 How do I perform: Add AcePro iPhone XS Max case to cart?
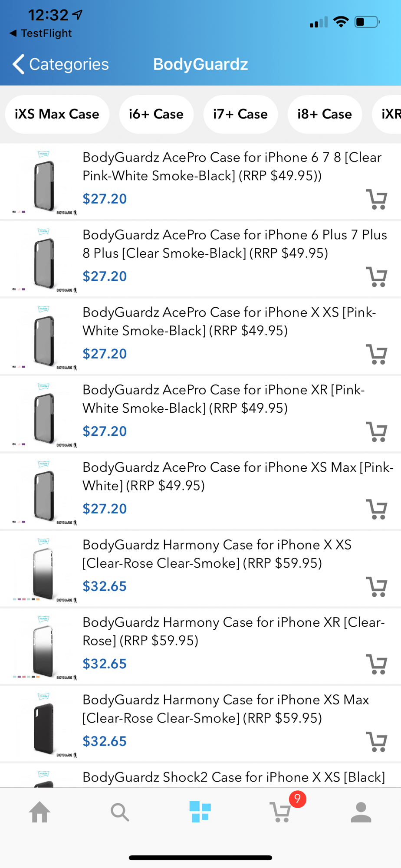(x=376, y=509)
